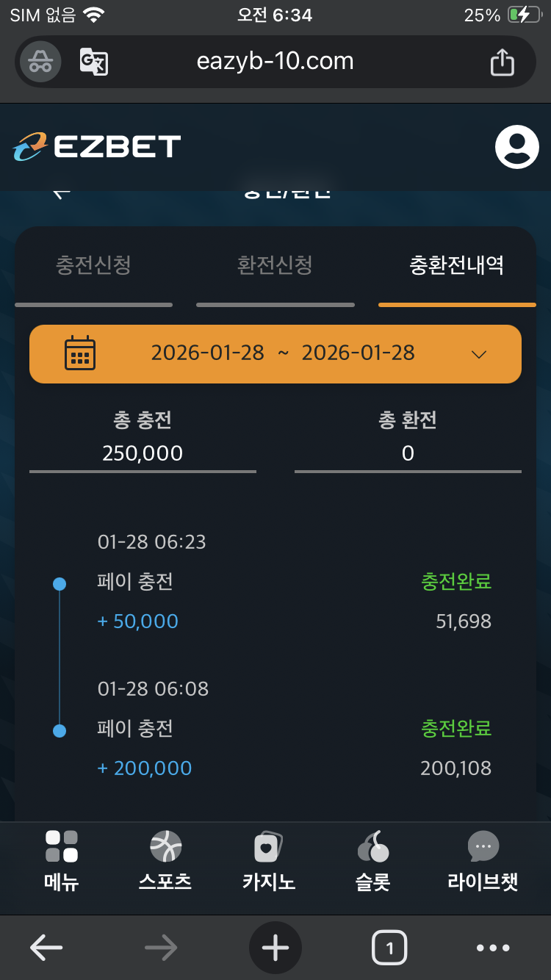
Task: Open the 메뉴 grid icon
Action: coord(61,847)
